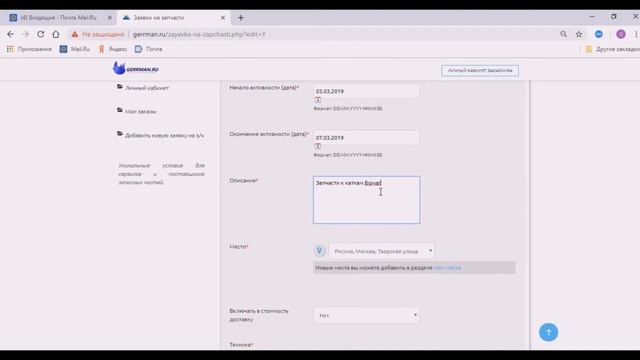Screen dimensions: 640x360
Task: Follow the мои места link
Action: [447, 268]
